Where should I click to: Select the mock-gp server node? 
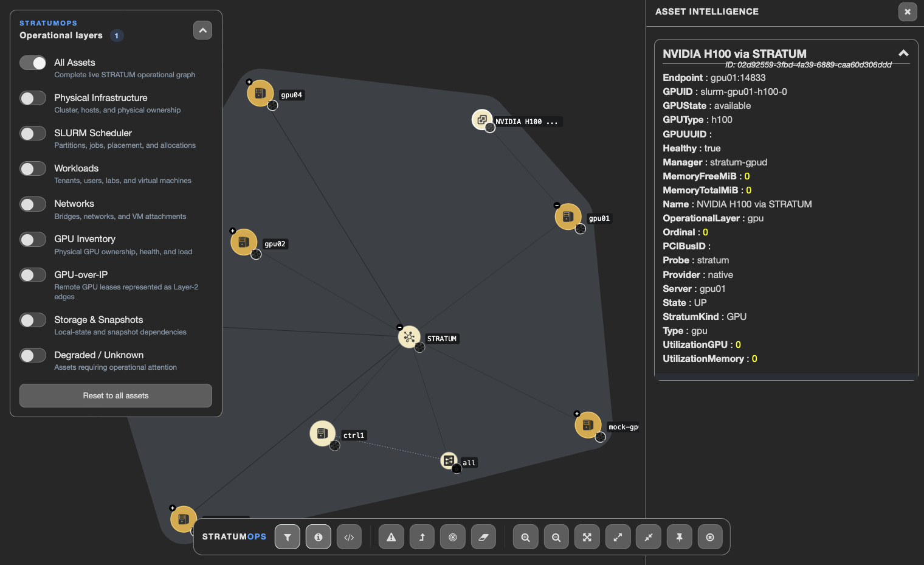coord(588,425)
